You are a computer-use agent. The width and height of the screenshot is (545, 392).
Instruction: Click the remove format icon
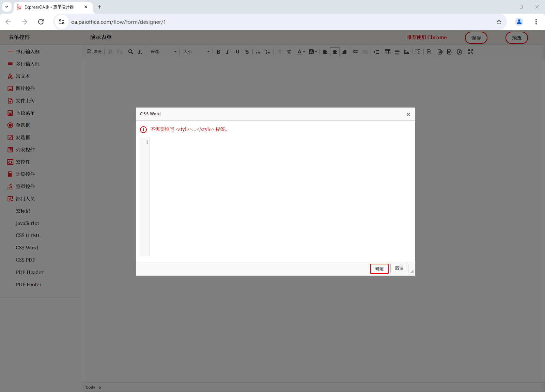point(140,52)
